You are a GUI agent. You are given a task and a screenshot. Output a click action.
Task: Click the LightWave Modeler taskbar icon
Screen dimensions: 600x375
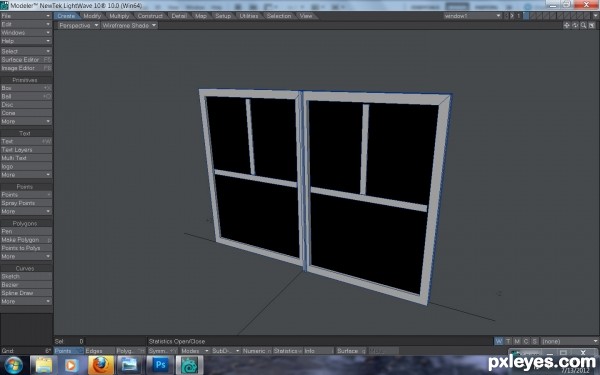(189, 365)
